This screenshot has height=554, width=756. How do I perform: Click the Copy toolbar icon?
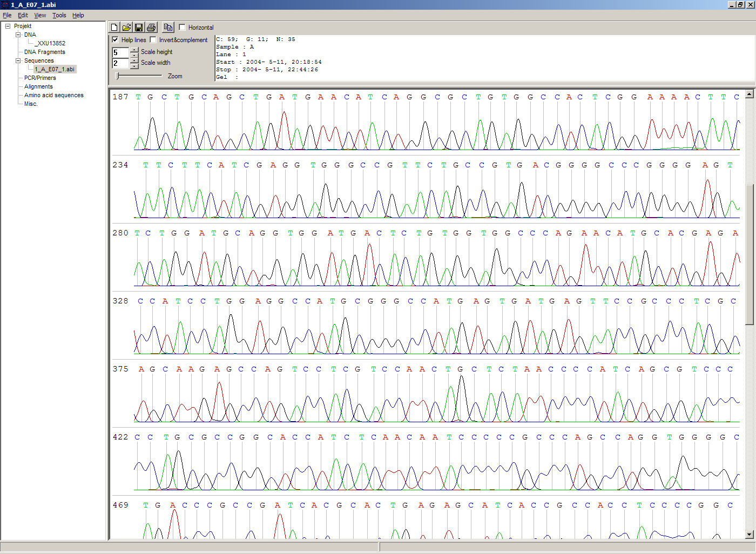pyautogui.click(x=168, y=27)
